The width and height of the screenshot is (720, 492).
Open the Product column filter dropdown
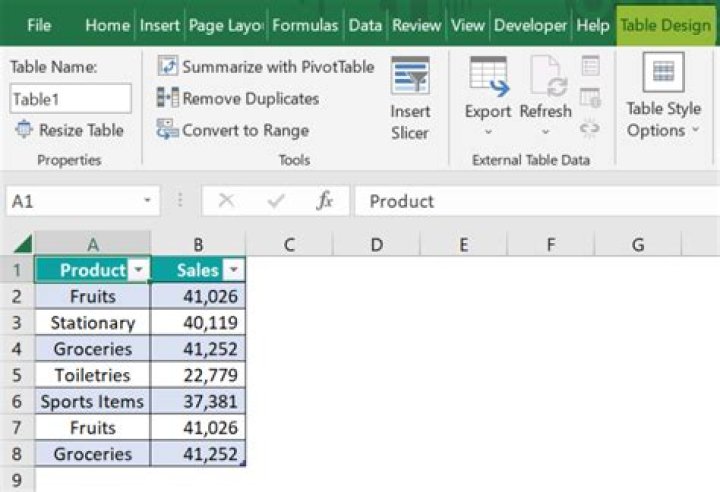tap(139, 270)
